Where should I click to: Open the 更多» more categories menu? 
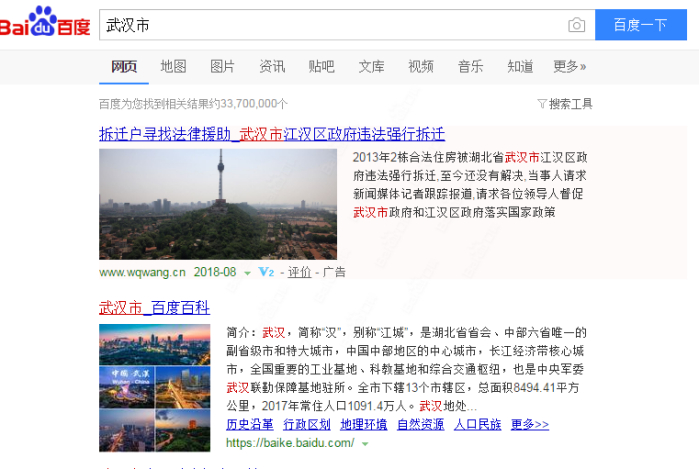click(569, 66)
